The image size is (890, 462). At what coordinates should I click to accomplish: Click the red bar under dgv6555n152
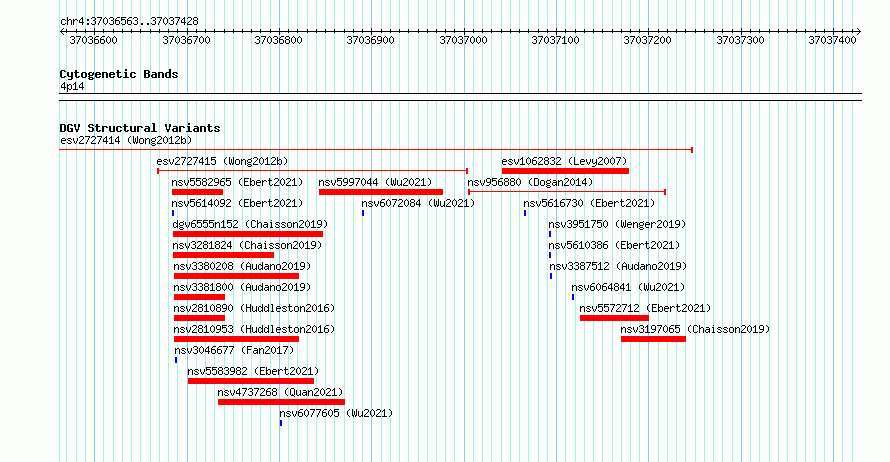[248, 234]
